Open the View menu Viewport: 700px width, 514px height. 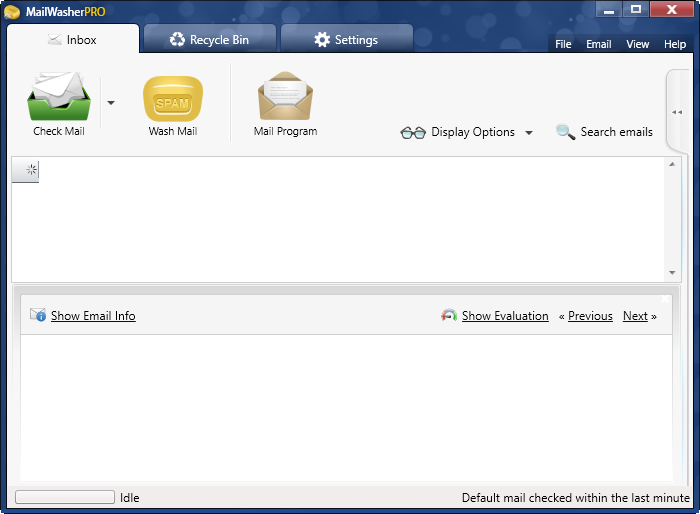pos(638,44)
